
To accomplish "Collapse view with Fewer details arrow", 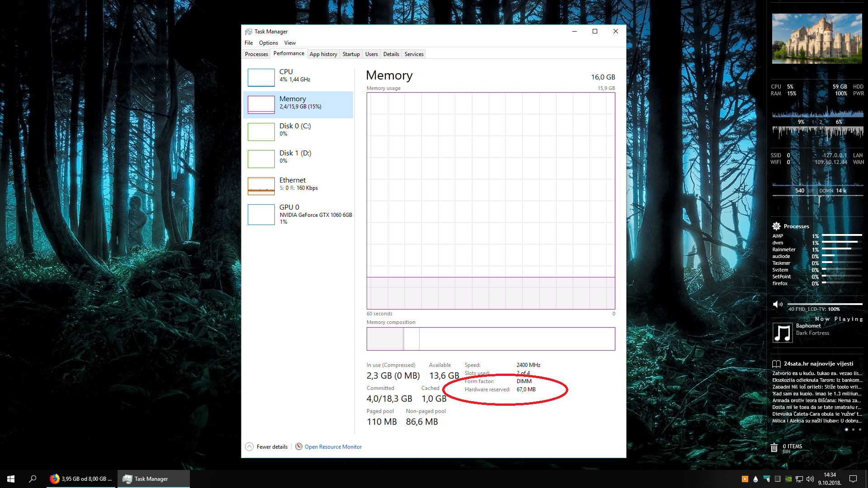I will [x=249, y=447].
